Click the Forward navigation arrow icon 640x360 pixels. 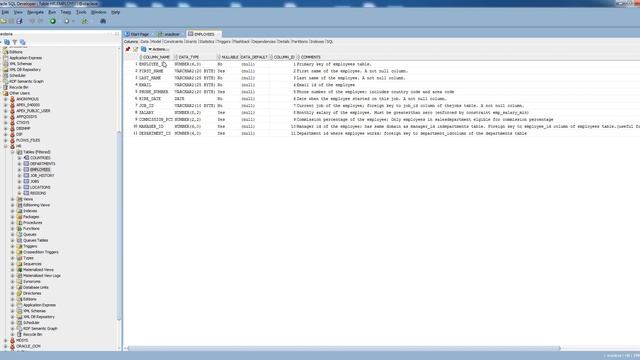[x=40, y=21]
